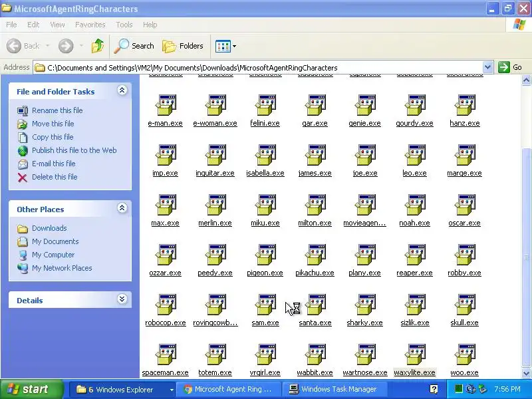Select the miku.exe file icon
This screenshot has height=399, width=532.
pyautogui.click(x=265, y=205)
